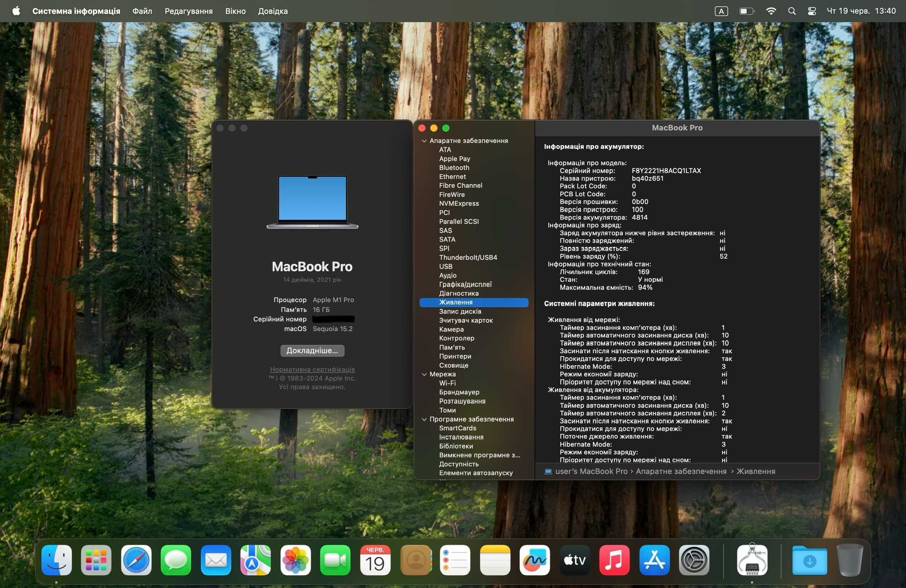Screen dimensions: 906x588
Task: Open Music app in the Dock
Action: tap(614, 560)
